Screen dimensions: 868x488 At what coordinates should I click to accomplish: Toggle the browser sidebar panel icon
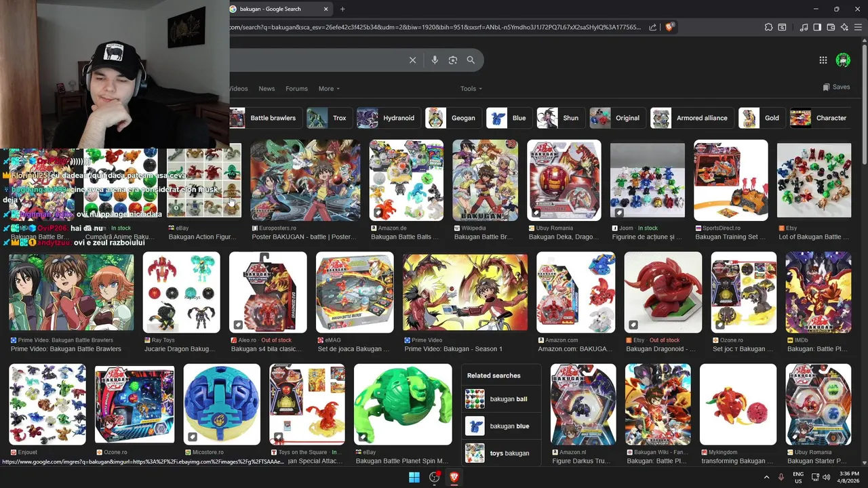point(817,27)
